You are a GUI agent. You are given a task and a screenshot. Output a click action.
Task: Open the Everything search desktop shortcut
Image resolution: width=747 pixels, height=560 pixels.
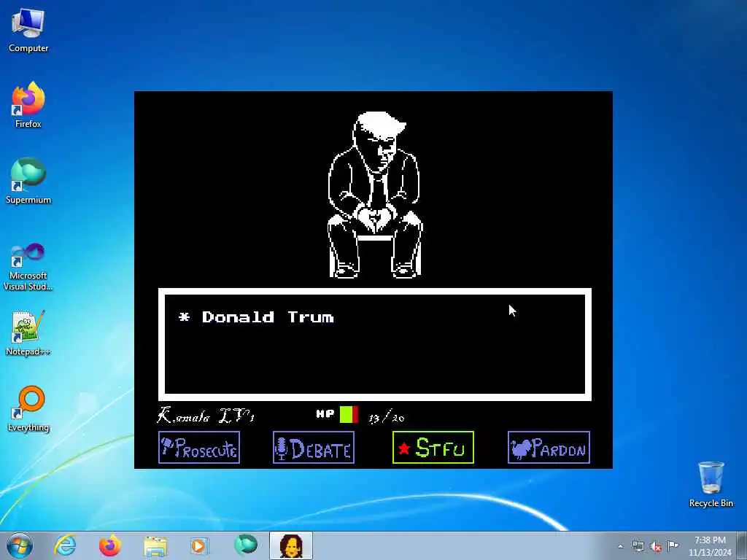pyautogui.click(x=28, y=409)
